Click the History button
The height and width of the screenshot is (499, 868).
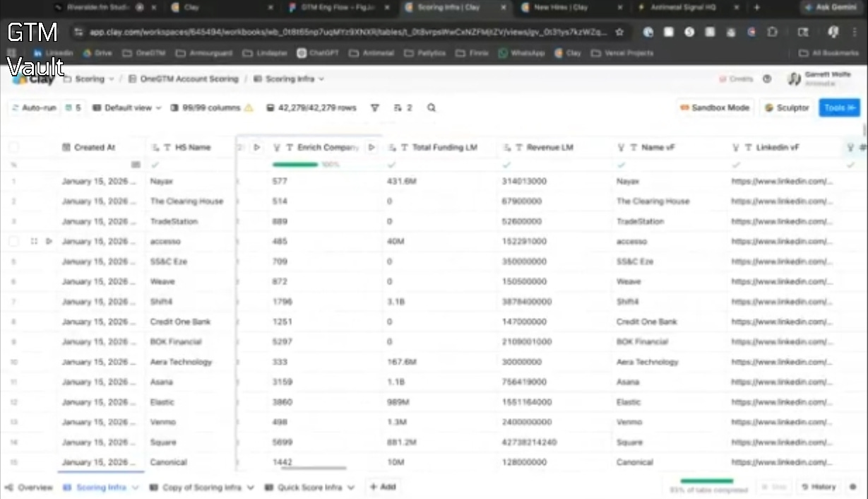pos(818,487)
